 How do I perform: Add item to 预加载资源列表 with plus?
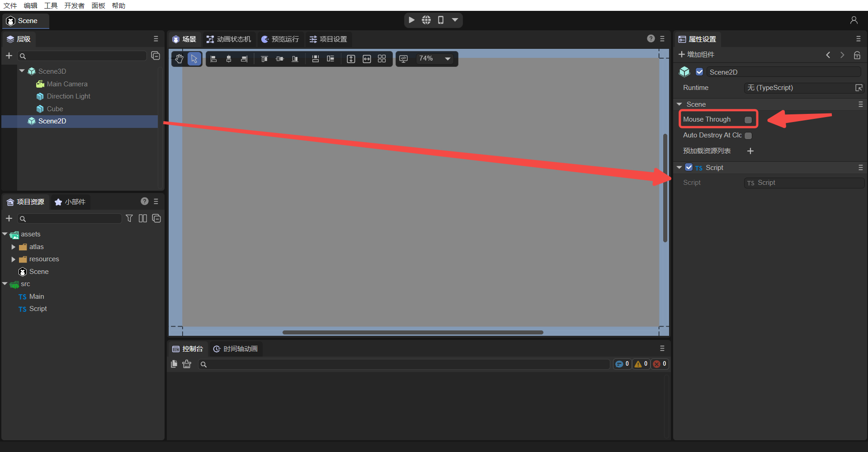point(750,151)
